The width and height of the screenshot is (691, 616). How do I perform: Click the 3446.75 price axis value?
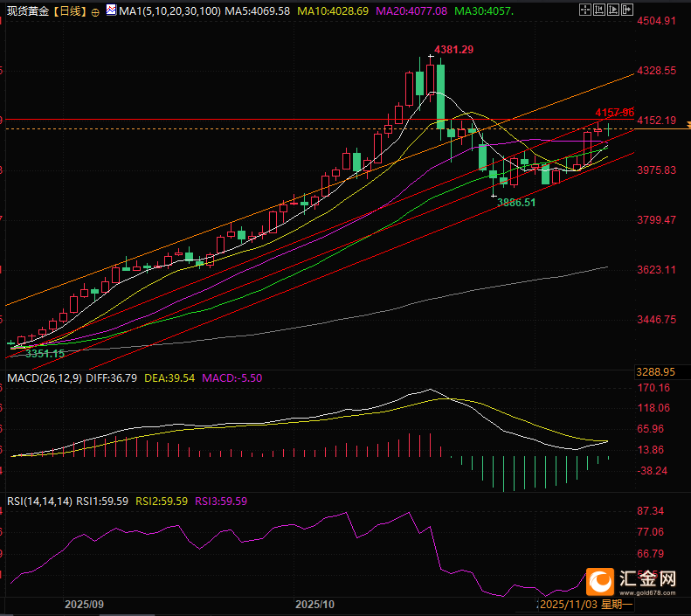click(x=656, y=320)
